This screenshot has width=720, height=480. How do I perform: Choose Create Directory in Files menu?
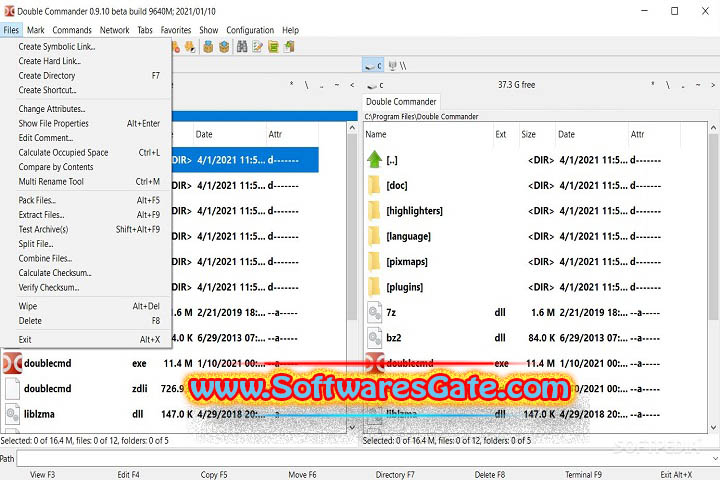86,75
